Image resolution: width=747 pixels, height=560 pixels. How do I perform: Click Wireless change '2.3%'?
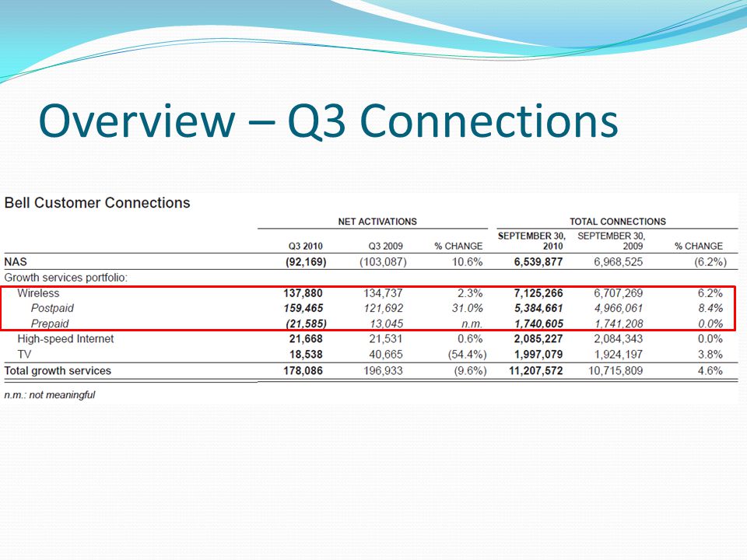click(470, 293)
